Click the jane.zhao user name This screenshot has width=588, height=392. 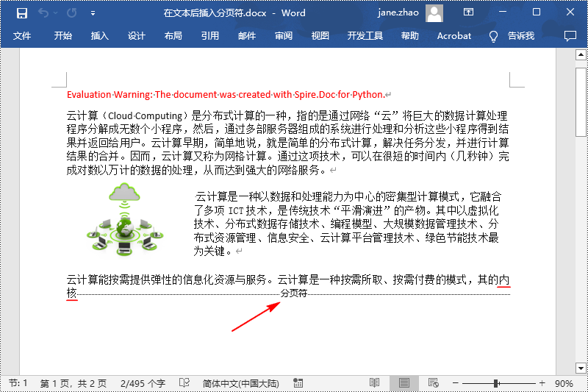[398, 13]
